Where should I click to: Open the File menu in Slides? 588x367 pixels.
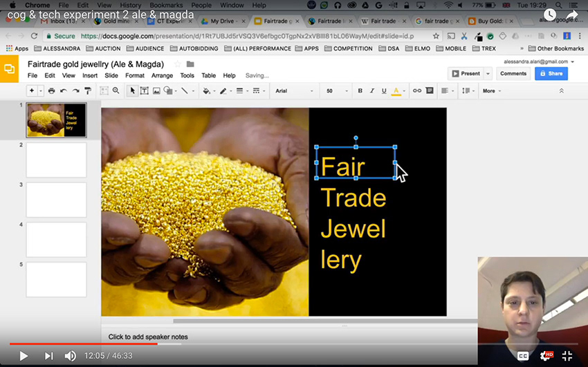tap(33, 75)
